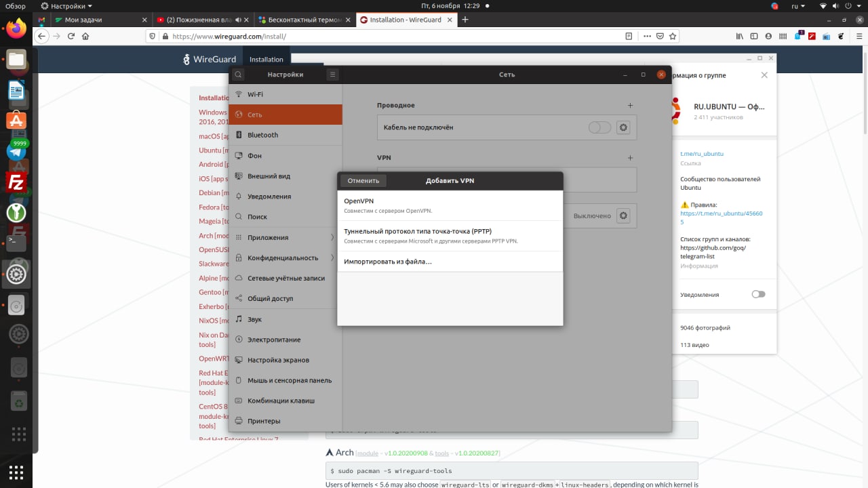Close the Telegram group info panel
This screenshot has width=868, height=488.
764,75
